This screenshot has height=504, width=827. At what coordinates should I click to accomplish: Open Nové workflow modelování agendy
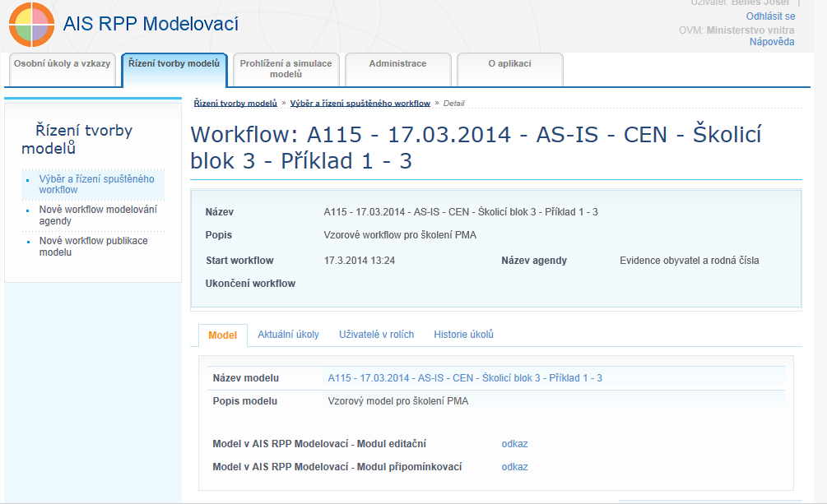(x=98, y=215)
